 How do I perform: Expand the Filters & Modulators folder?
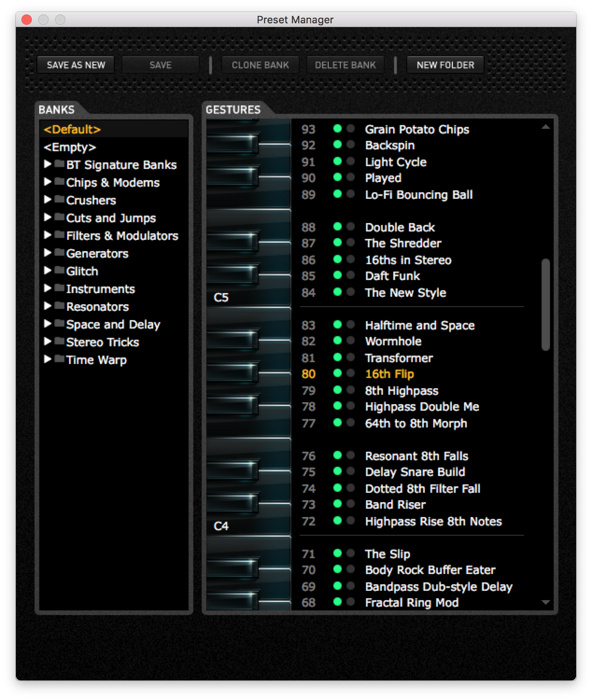(48, 235)
